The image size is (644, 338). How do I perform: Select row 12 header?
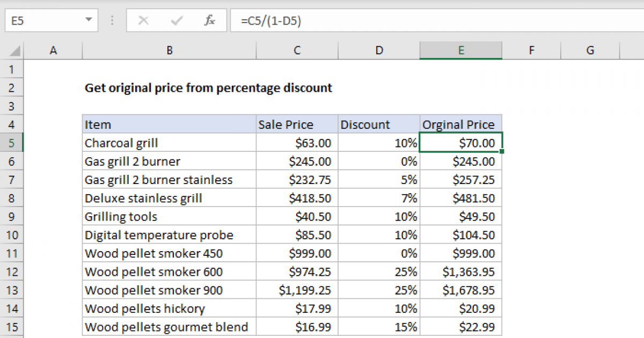point(12,272)
